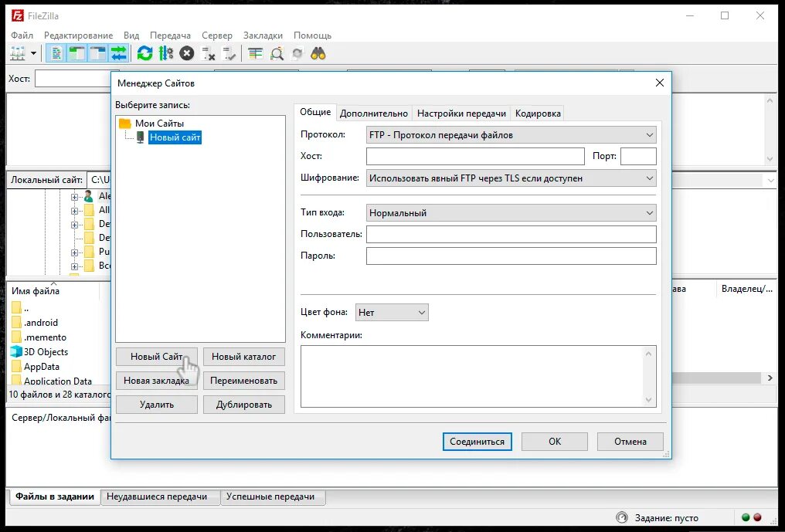Click the Порт input field
The image size is (785, 532).
[x=638, y=156]
